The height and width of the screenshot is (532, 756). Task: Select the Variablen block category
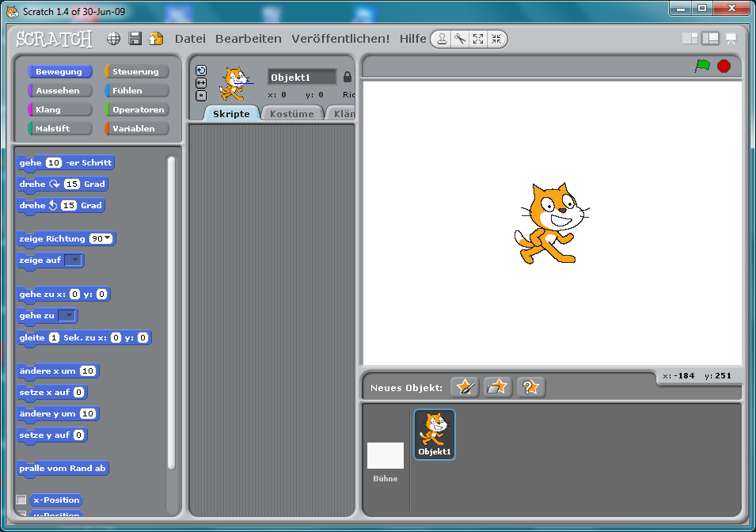[x=137, y=128]
